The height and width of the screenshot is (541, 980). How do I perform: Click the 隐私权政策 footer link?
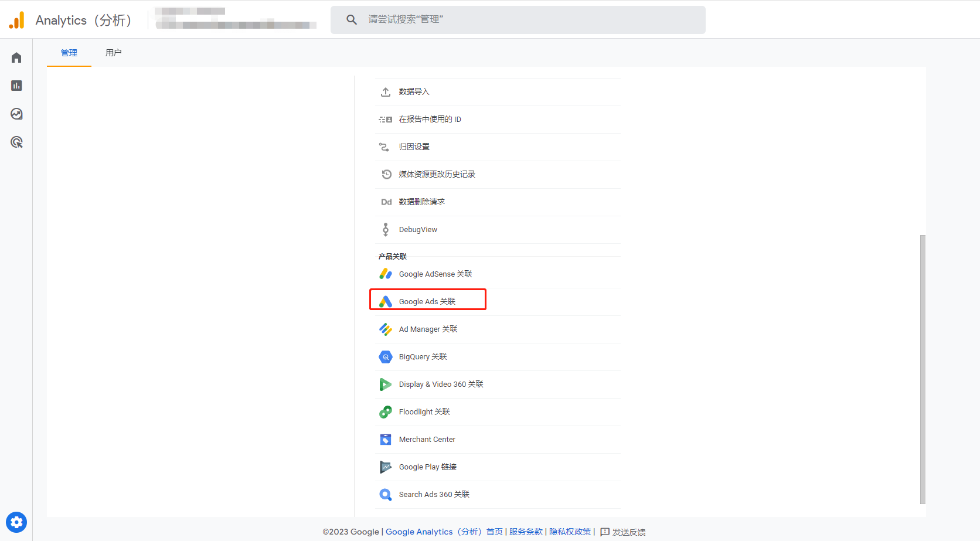tap(570, 532)
